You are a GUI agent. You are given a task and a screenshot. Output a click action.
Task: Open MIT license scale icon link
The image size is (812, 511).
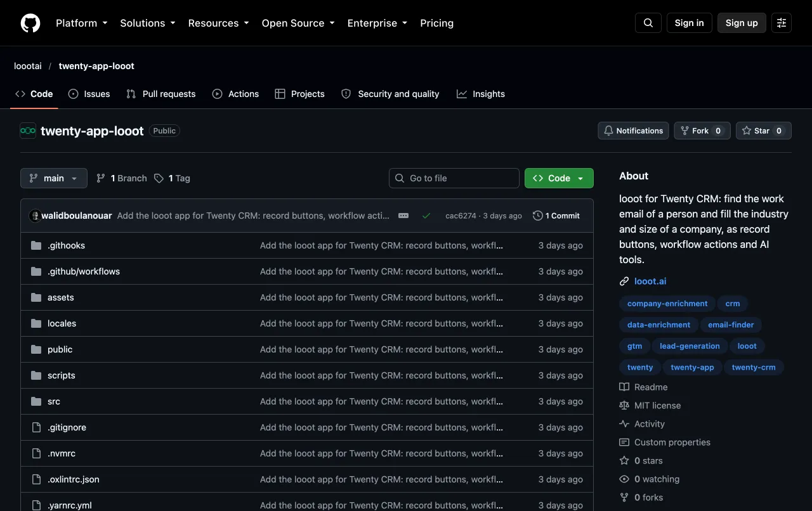[x=650, y=406]
